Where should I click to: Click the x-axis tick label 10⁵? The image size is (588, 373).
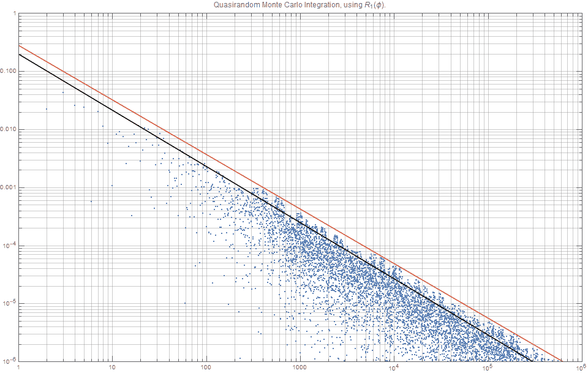pos(486,367)
